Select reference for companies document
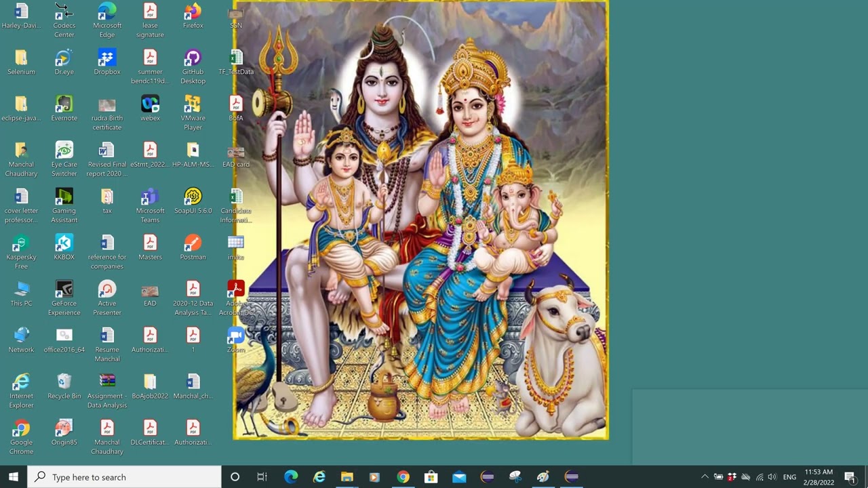Viewport: 868px width, 488px height. pos(107,252)
